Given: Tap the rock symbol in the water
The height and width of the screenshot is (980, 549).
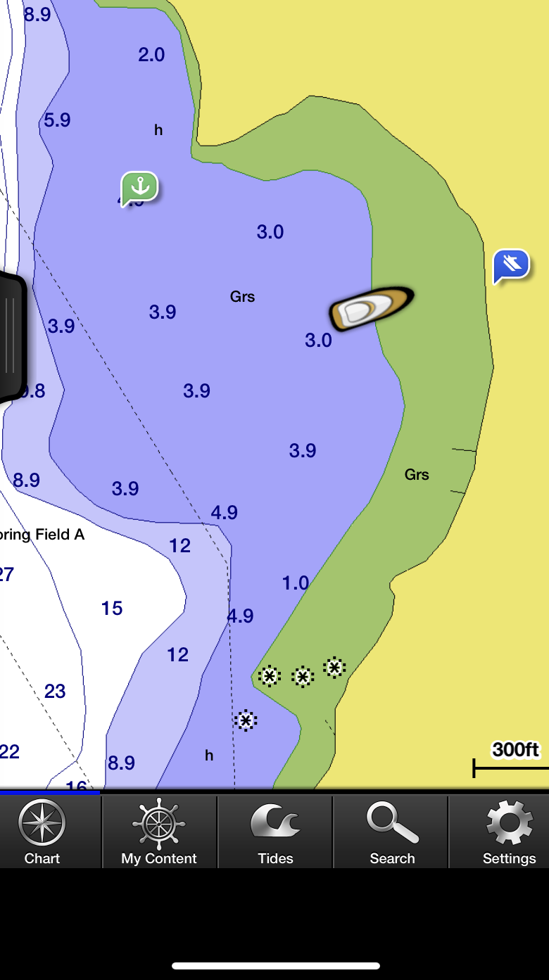Looking at the screenshot, I should 246,720.
